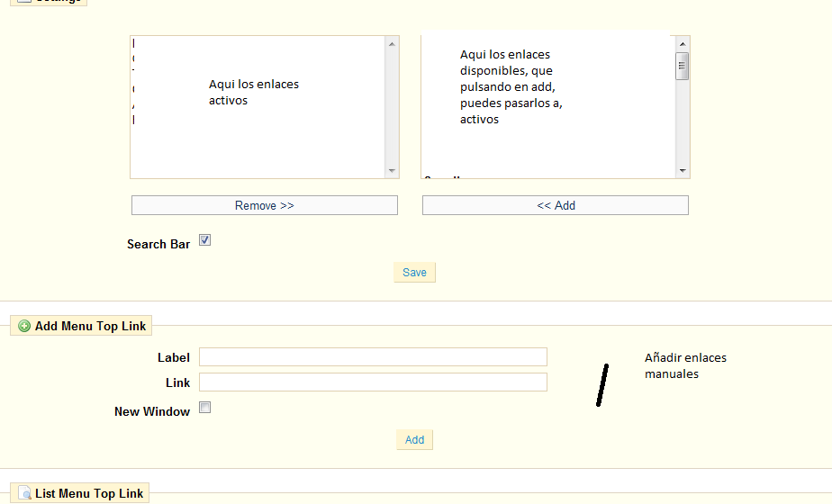Screen dimensions: 832x504
Task: Click the Add button below New Window
Action: pos(414,440)
